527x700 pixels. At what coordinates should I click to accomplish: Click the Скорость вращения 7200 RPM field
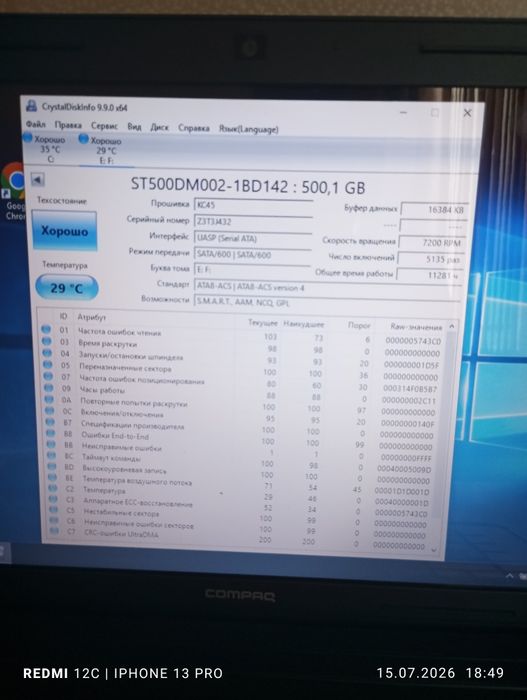click(432, 242)
